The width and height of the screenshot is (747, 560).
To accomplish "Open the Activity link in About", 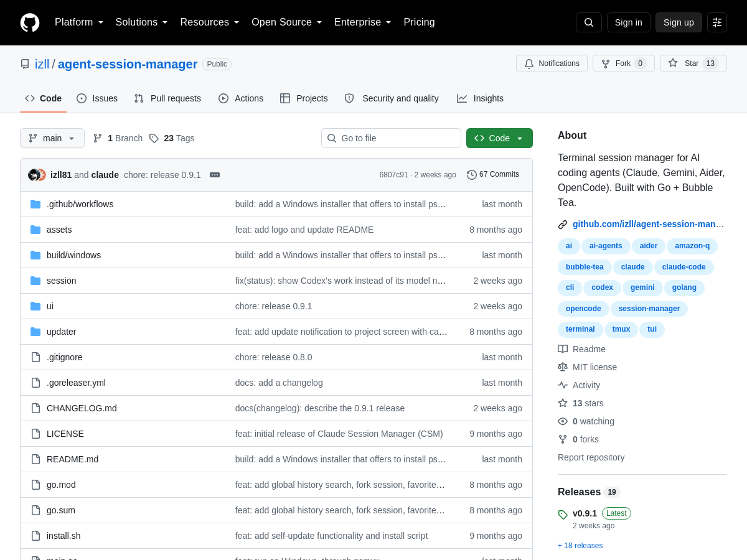I will click(x=579, y=385).
